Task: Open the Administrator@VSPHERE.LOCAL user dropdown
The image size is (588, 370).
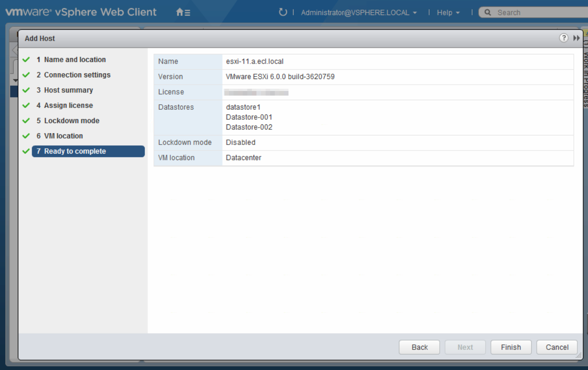Action: pos(359,13)
